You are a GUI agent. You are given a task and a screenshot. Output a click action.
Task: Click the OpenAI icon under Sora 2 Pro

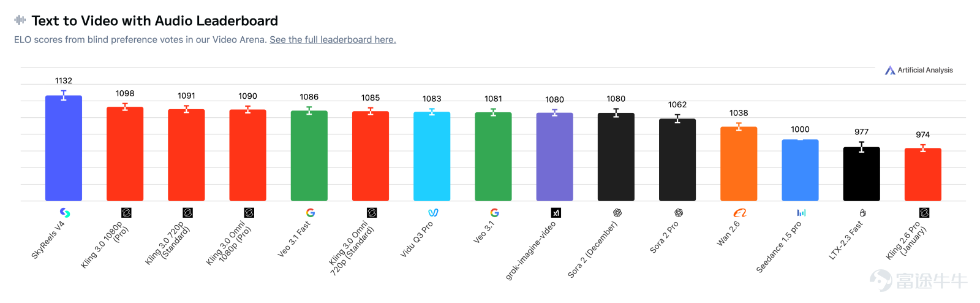click(x=679, y=213)
